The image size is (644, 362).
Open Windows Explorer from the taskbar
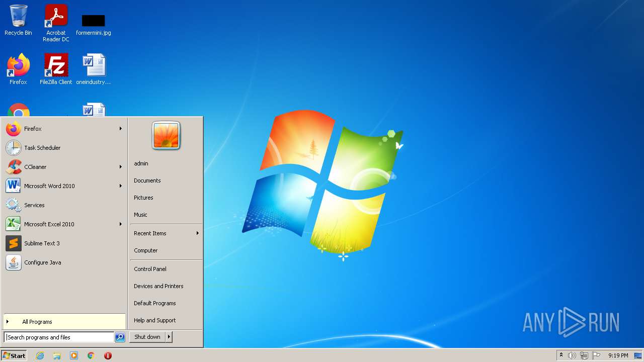click(57, 355)
